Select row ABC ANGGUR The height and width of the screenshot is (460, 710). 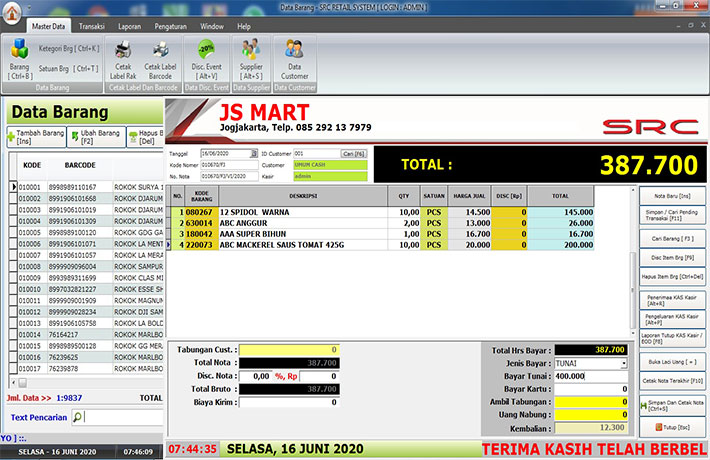pos(380,223)
